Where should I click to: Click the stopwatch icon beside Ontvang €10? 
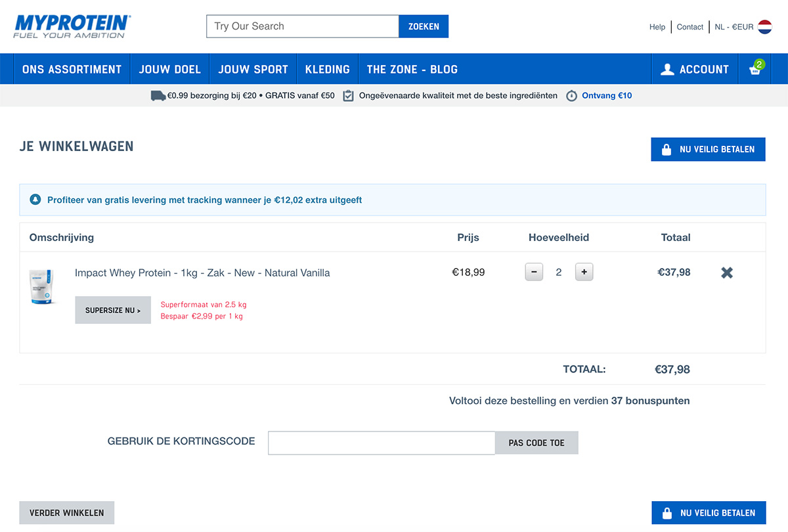571,96
